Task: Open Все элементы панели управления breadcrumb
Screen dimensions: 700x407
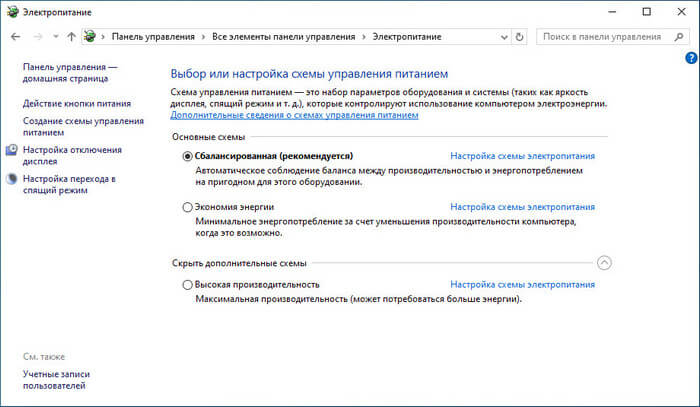Action: 283,37
